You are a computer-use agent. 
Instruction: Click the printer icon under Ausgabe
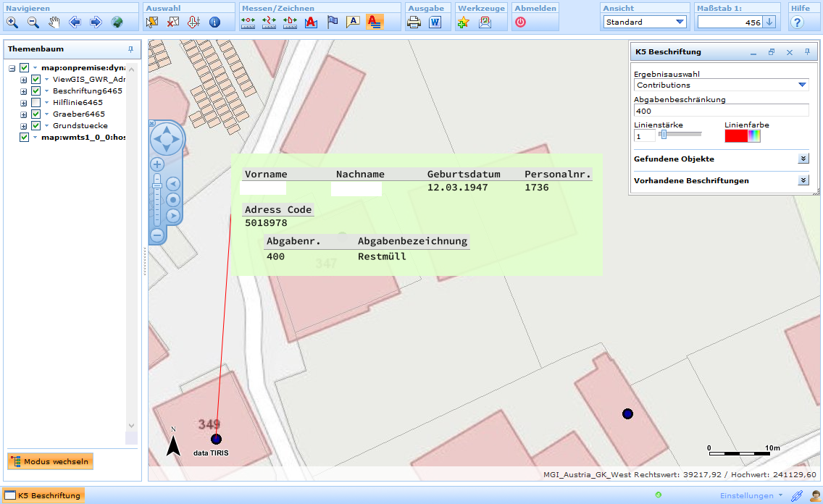point(414,22)
